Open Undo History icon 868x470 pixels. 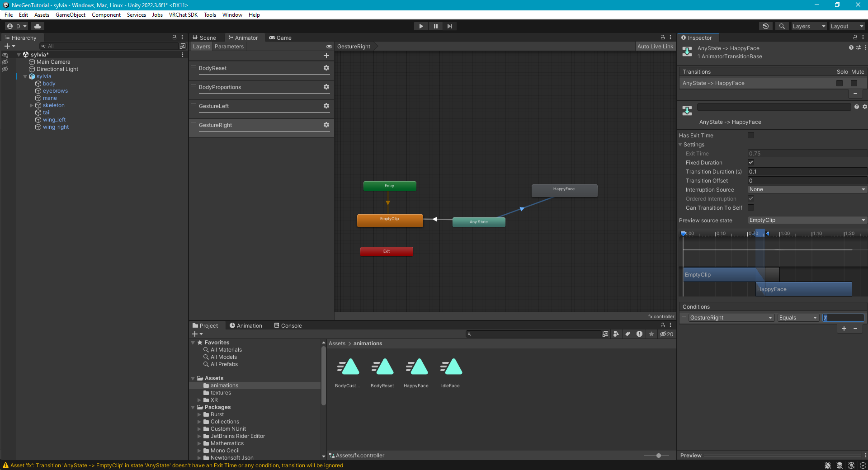point(765,26)
